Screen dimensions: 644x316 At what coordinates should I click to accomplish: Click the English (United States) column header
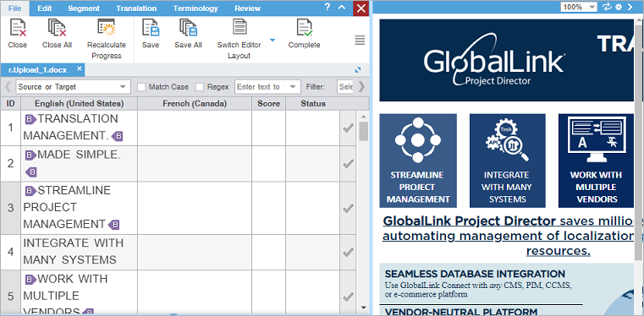coord(80,104)
